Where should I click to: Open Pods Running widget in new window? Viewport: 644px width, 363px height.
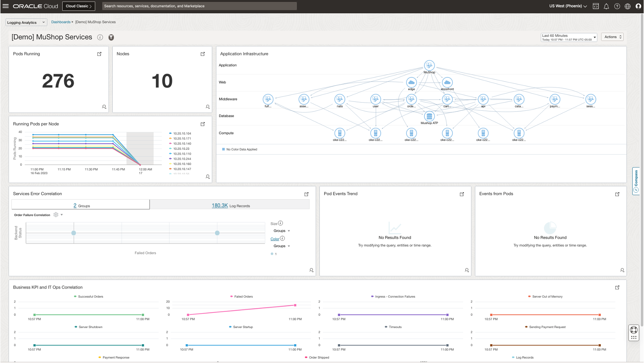click(99, 54)
